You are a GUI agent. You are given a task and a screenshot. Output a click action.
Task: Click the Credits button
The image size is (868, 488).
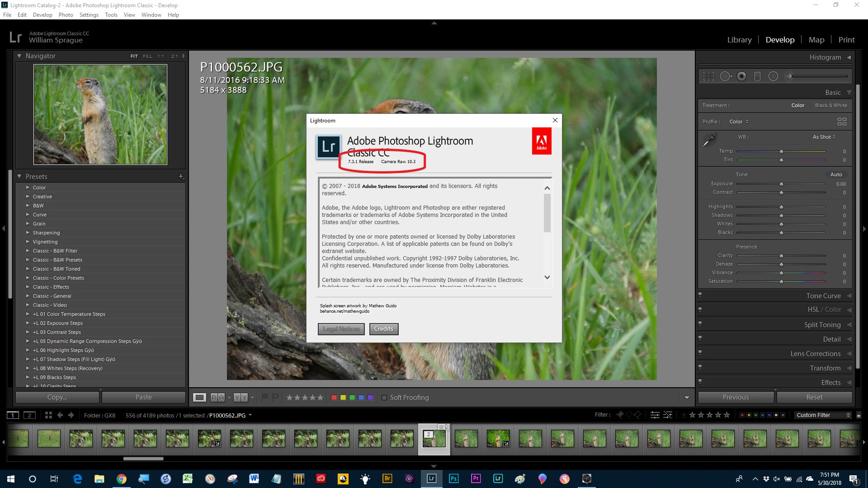point(383,329)
